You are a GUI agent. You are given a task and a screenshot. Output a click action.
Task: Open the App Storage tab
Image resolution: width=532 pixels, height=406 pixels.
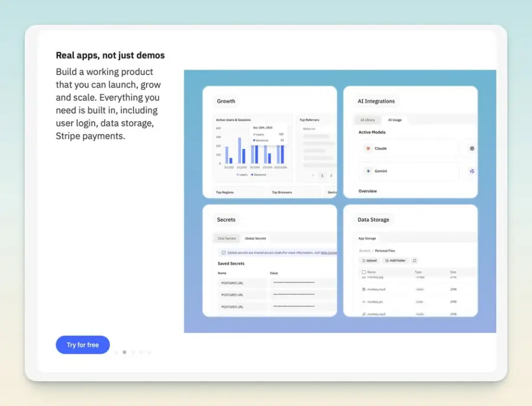click(367, 238)
